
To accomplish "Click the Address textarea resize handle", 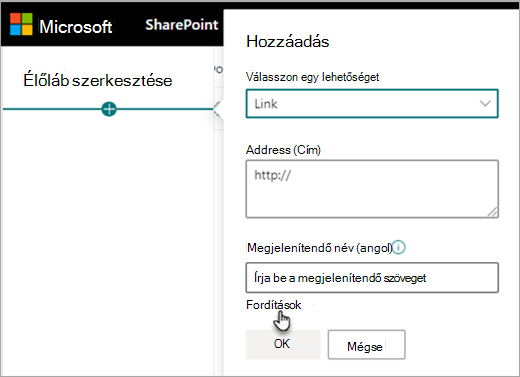I will pyautogui.click(x=492, y=212).
